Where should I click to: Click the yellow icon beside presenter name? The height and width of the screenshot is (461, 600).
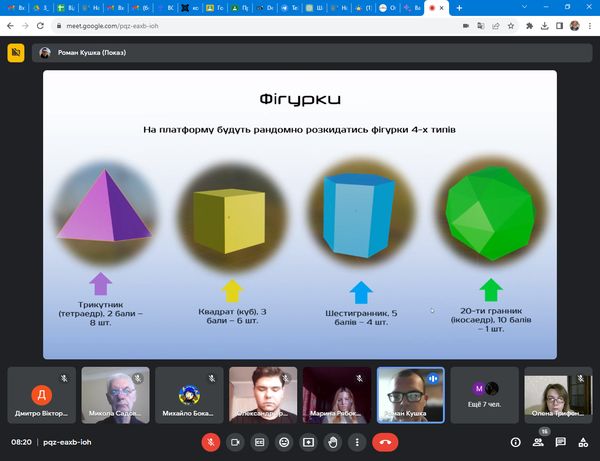(x=16, y=53)
